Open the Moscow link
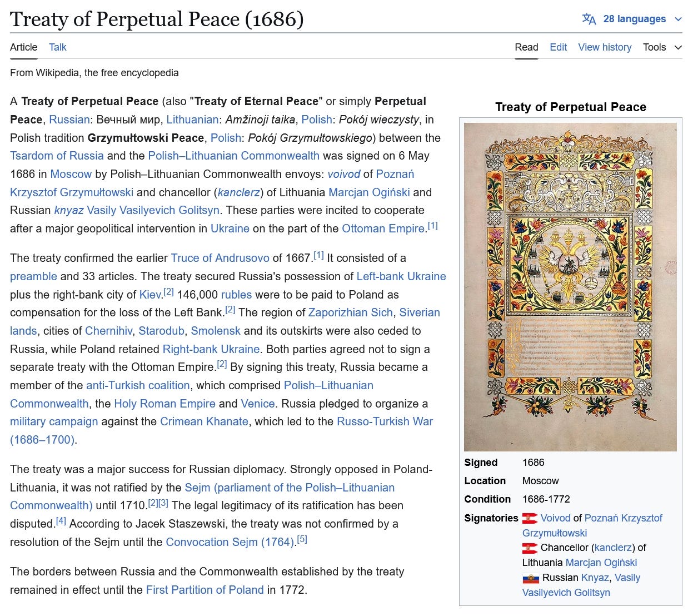 [71, 174]
